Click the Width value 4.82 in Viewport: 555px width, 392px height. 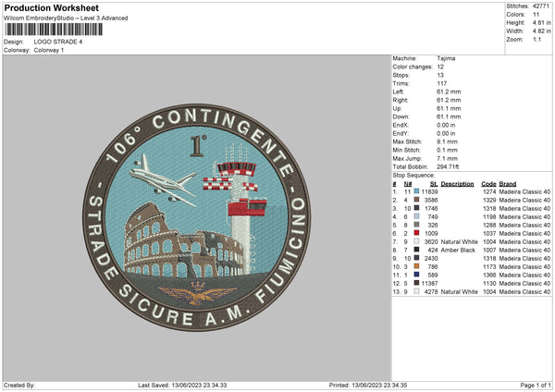point(541,31)
